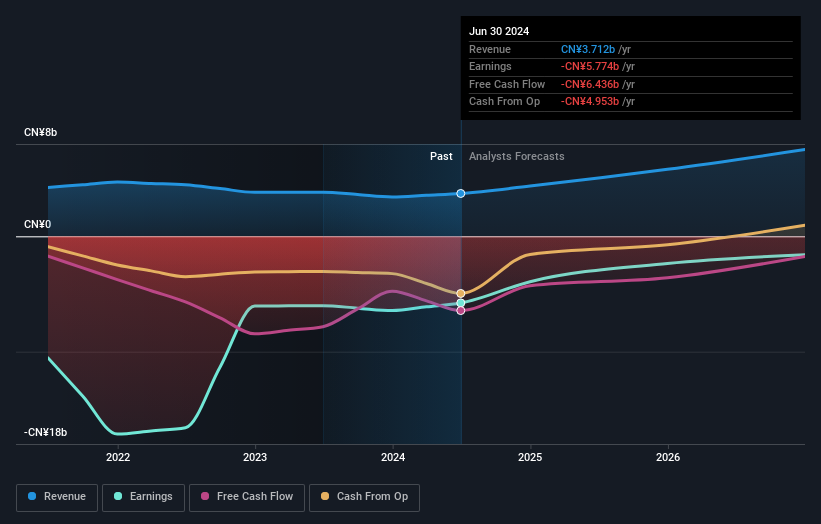Click the Cash From Op label in tooltip
The image size is (821, 524).
(504, 102)
